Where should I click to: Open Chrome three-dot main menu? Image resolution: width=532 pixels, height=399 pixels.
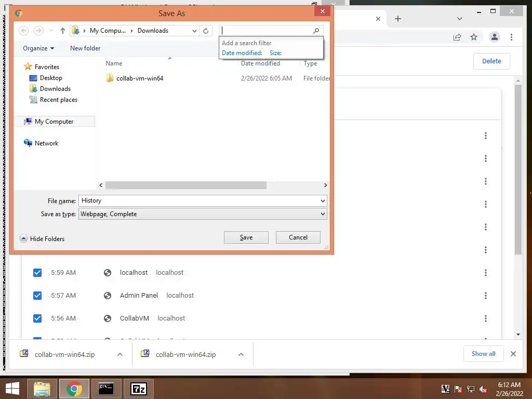tap(511, 37)
